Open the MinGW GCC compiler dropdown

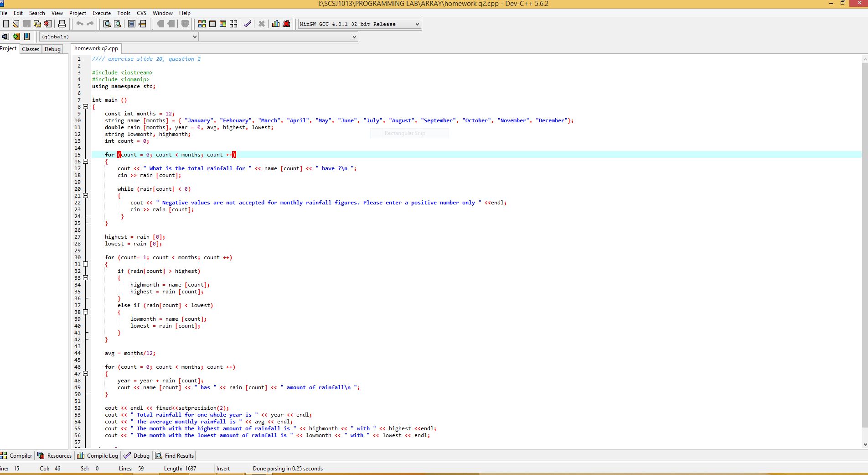tap(417, 24)
